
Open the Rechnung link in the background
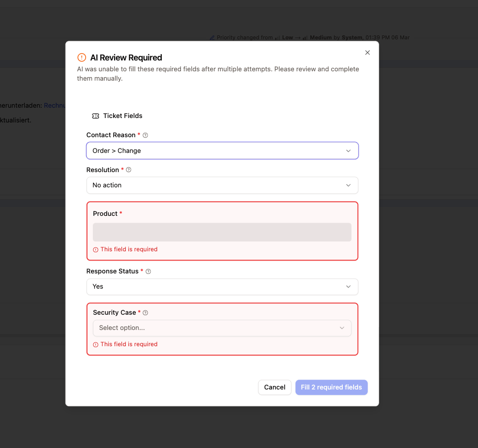tap(54, 105)
